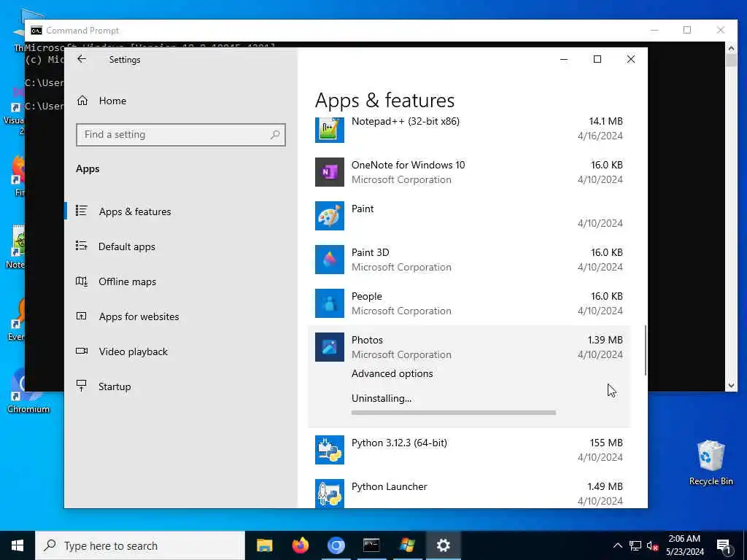747x560 pixels.
Task: Show hidden tray icons chevron
Action: [x=617, y=545]
